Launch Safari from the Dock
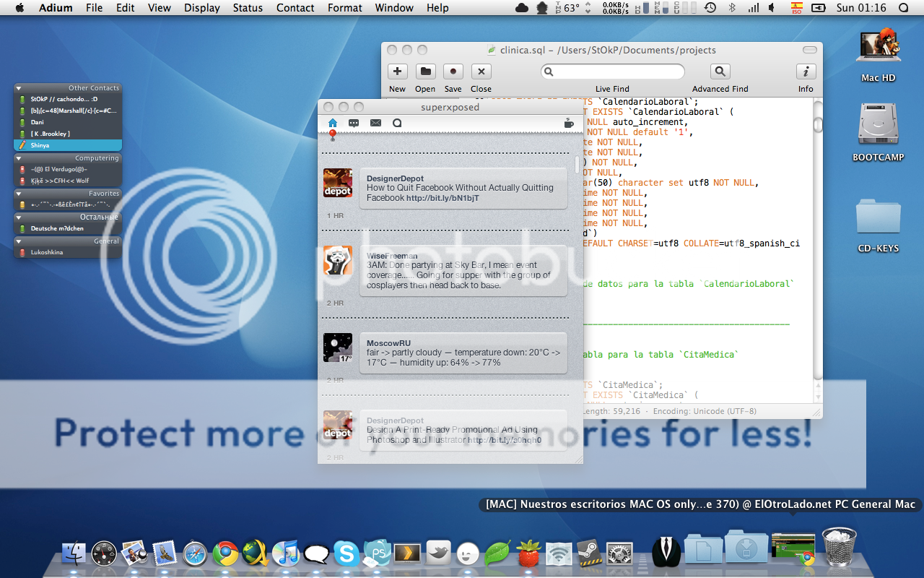This screenshot has width=924, height=578. pos(196,553)
